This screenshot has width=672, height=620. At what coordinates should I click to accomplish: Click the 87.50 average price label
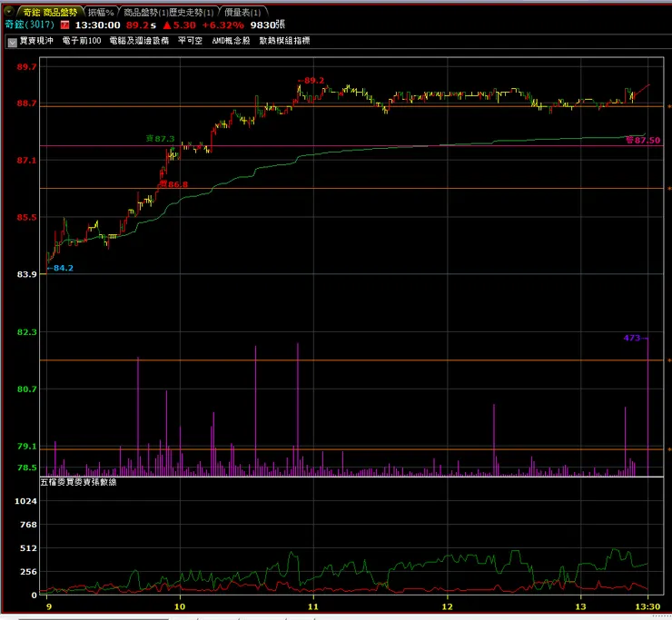tap(643, 141)
